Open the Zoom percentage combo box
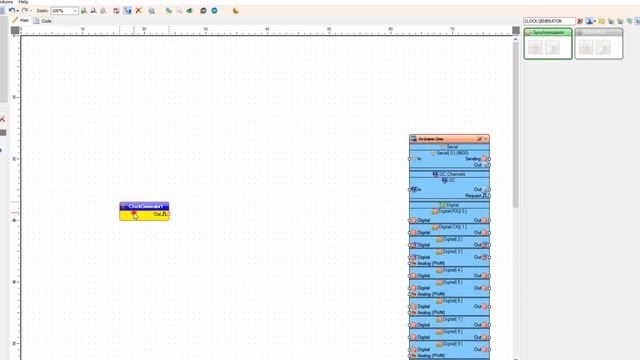 click(x=64, y=11)
